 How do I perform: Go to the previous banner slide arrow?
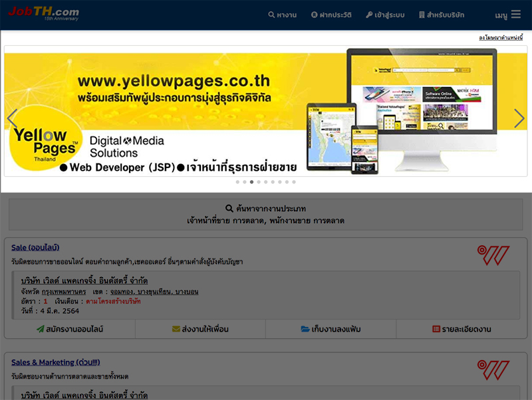(12, 118)
